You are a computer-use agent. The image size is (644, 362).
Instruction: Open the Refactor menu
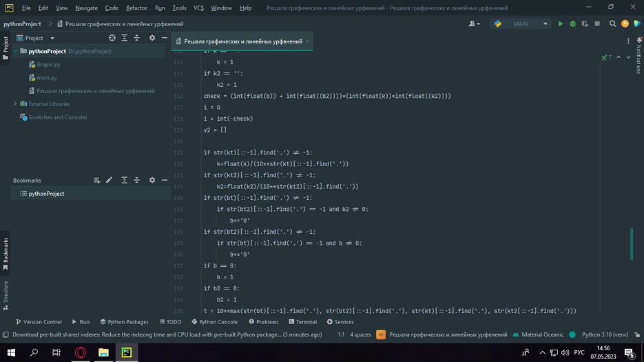[x=136, y=8]
